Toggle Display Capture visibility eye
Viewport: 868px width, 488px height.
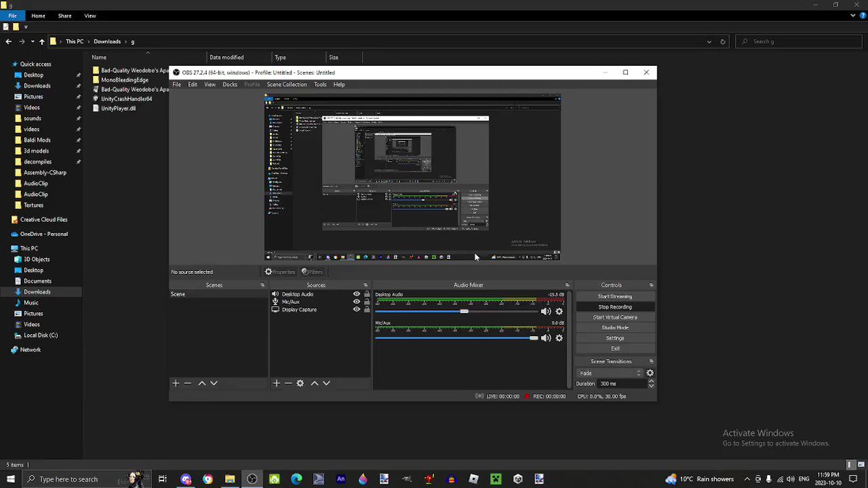click(356, 309)
